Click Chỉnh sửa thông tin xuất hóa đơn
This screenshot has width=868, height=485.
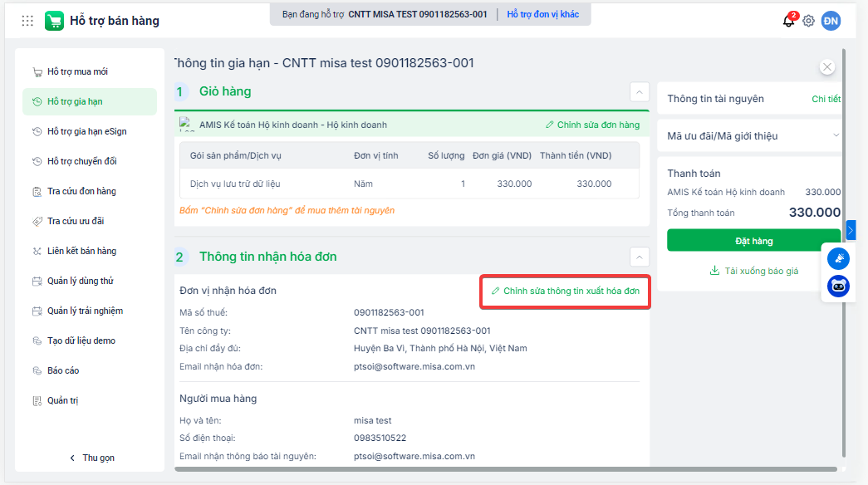(565, 291)
